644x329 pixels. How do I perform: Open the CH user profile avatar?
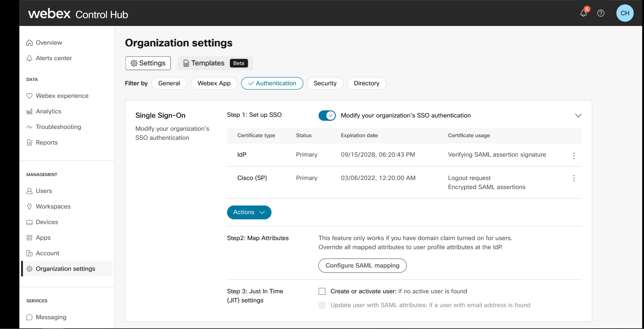click(625, 13)
